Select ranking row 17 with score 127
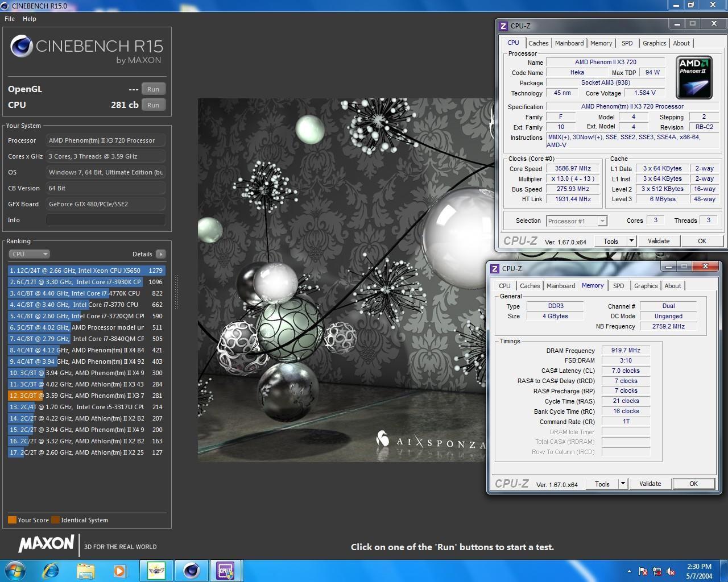 point(86,452)
